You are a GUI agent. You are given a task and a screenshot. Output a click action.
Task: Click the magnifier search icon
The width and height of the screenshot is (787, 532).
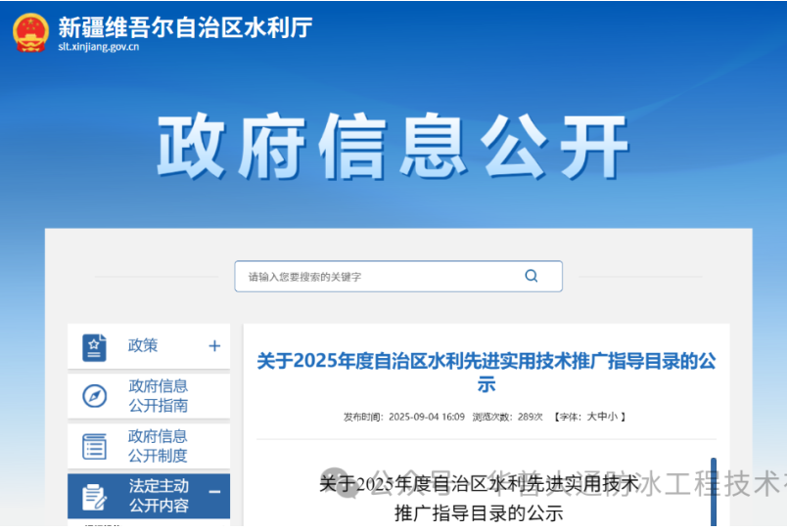[x=531, y=276]
